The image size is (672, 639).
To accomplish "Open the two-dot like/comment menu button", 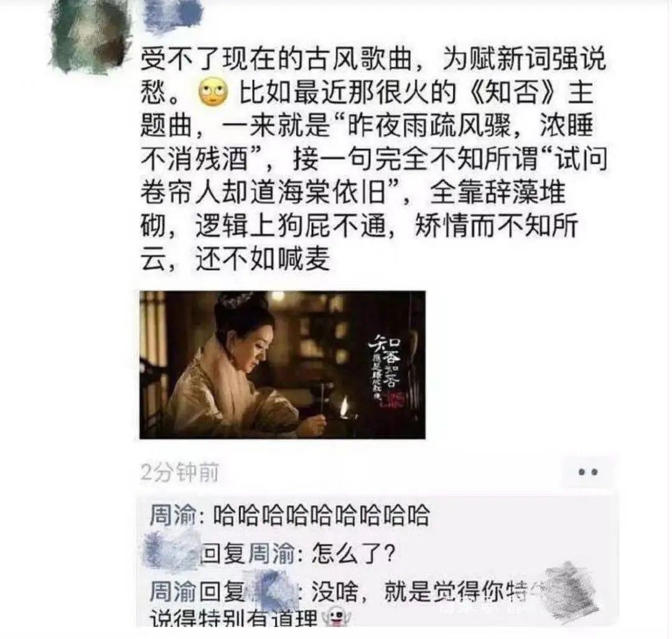I will (587, 472).
